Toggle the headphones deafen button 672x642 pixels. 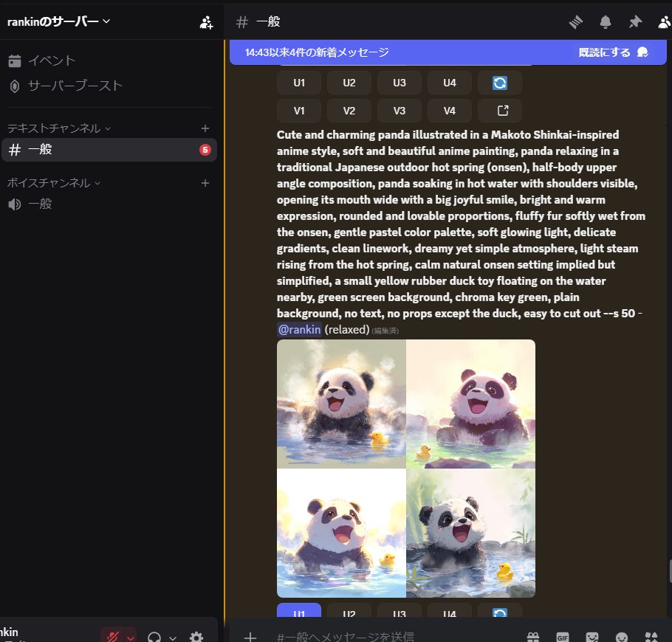pos(154,638)
